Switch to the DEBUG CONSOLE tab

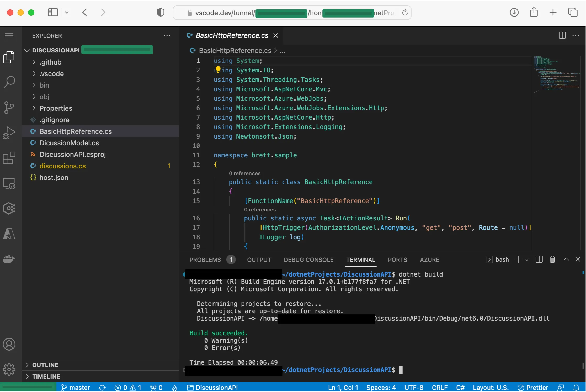pyautogui.click(x=308, y=259)
